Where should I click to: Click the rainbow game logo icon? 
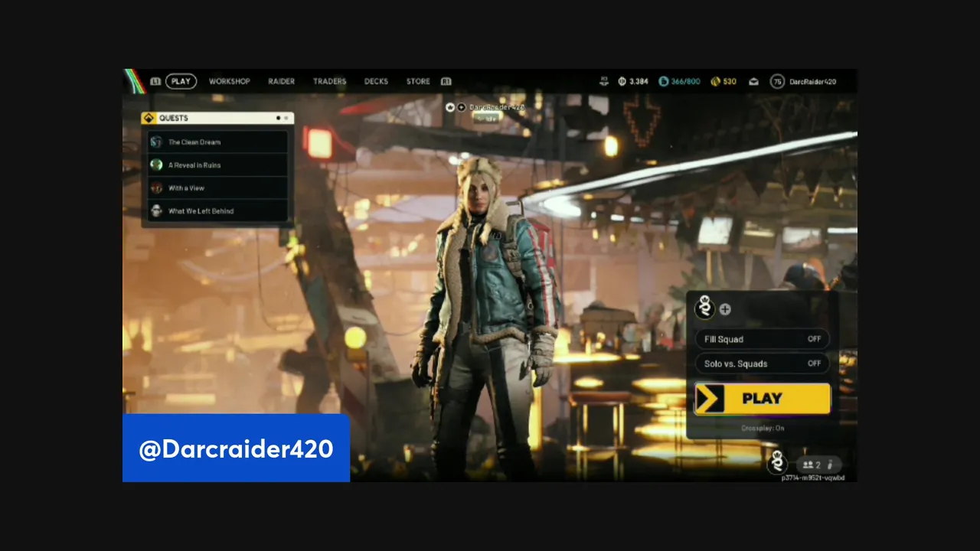[x=135, y=81]
